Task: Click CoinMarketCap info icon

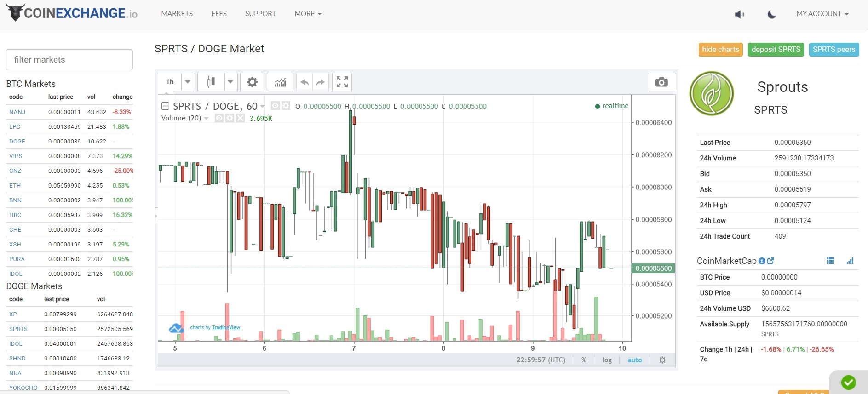Action: coord(762,261)
